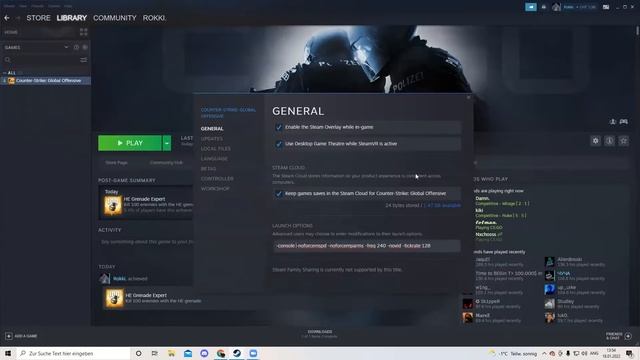Click the ready-to-play icon beside GAMES
Viewport: 640px width, 360px height.
click(x=85, y=47)
